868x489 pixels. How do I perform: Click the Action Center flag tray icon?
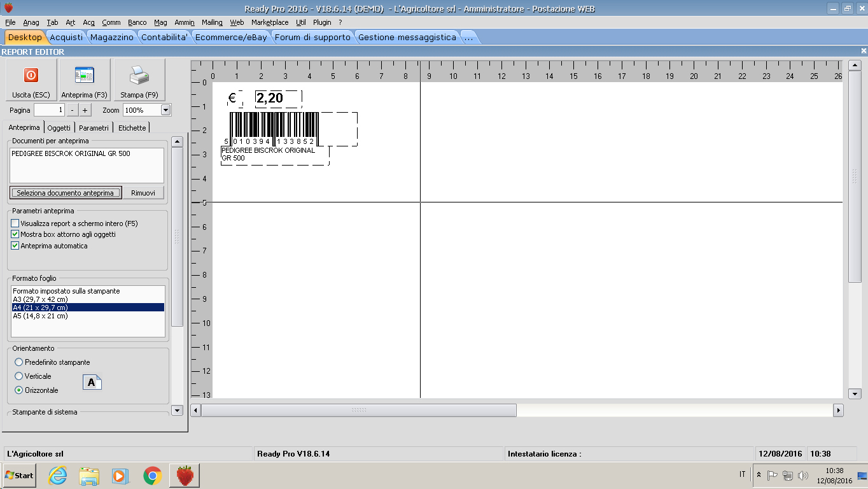(x=773, y=475)
